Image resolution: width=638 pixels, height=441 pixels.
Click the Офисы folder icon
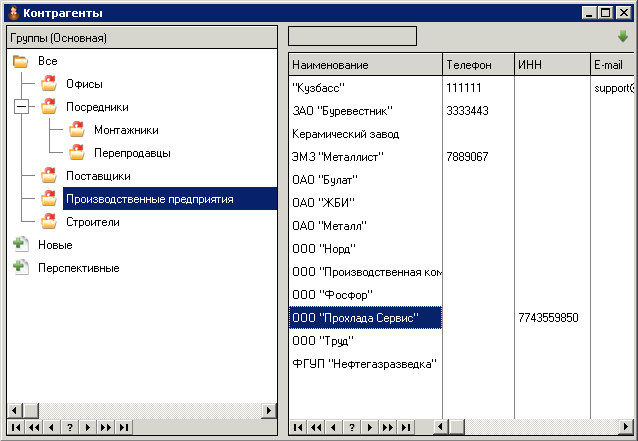pyautogui.click(x=49, y=84)
